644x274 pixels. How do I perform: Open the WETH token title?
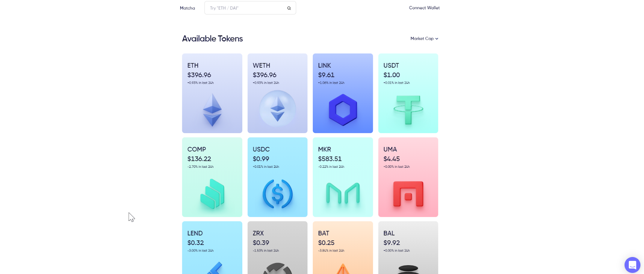click(261, 65)
